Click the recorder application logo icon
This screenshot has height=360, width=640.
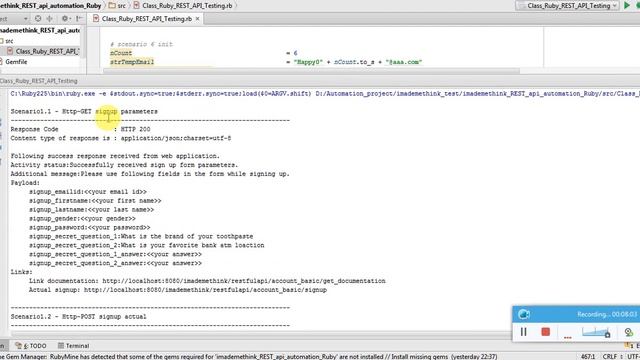524,314
